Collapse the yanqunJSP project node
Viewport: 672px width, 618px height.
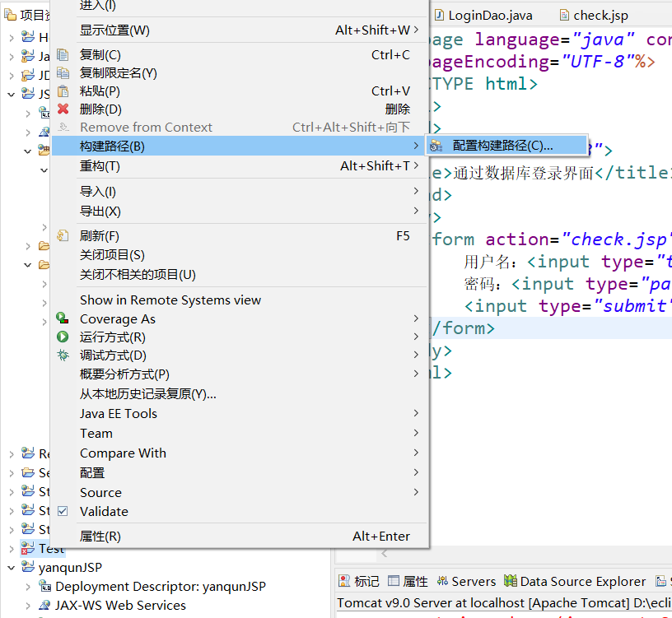point(12,568)
